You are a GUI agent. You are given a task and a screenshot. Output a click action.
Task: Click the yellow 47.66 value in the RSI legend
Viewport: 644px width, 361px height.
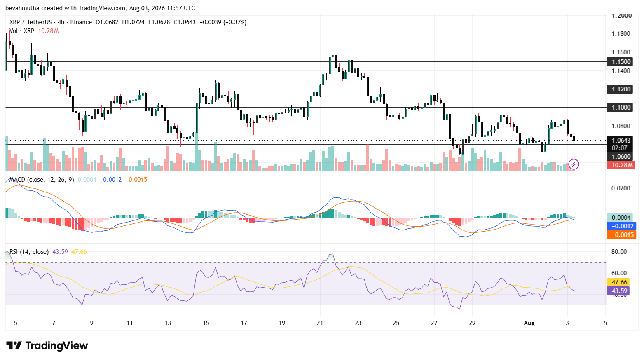[79, 252]
